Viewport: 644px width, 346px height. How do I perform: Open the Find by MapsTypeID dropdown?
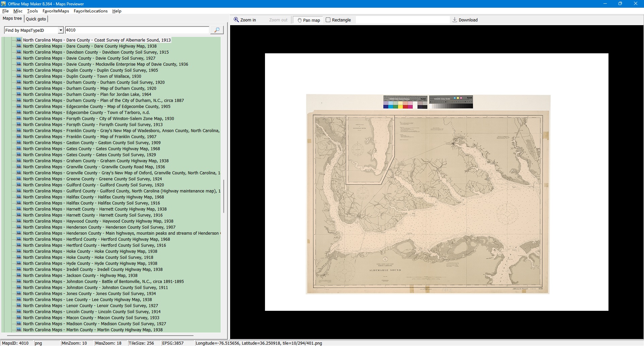pos(60,31)
